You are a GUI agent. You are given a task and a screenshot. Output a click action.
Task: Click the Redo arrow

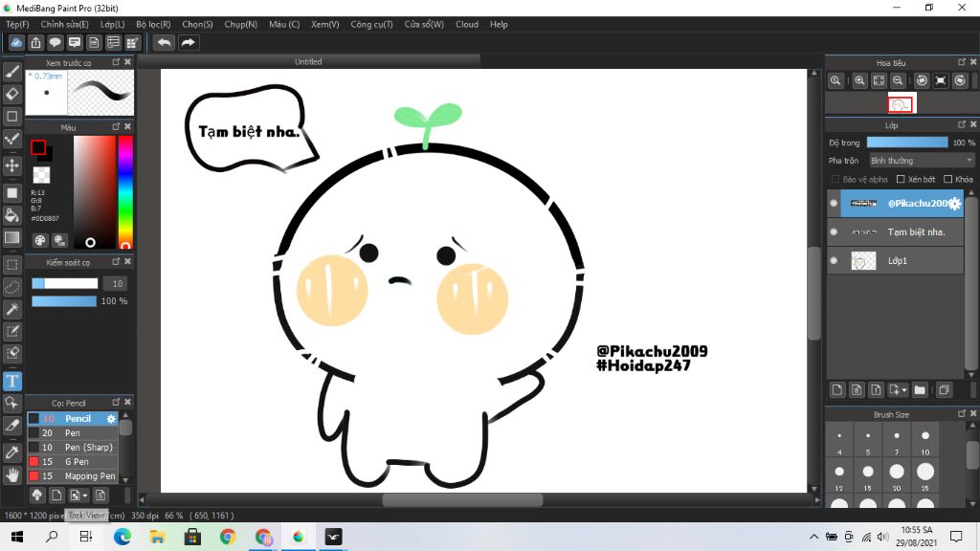188,42
